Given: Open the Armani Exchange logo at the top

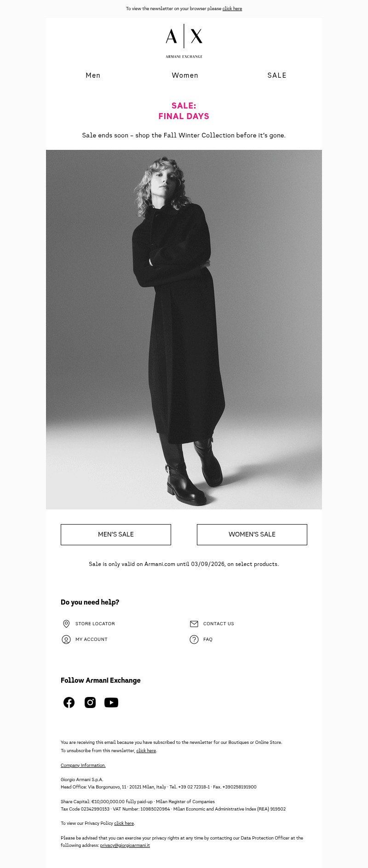Looking at the screenshot, I should click(184, 41).
